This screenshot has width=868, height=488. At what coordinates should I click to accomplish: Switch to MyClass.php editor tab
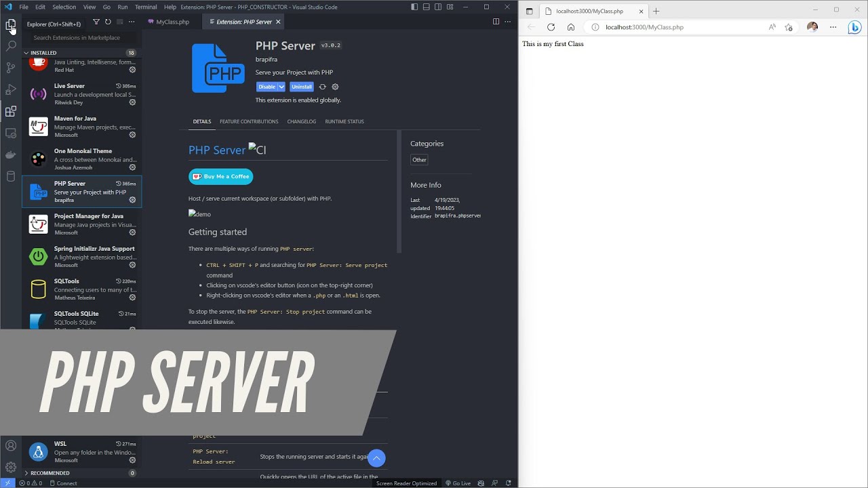click(x=172, y=22)
